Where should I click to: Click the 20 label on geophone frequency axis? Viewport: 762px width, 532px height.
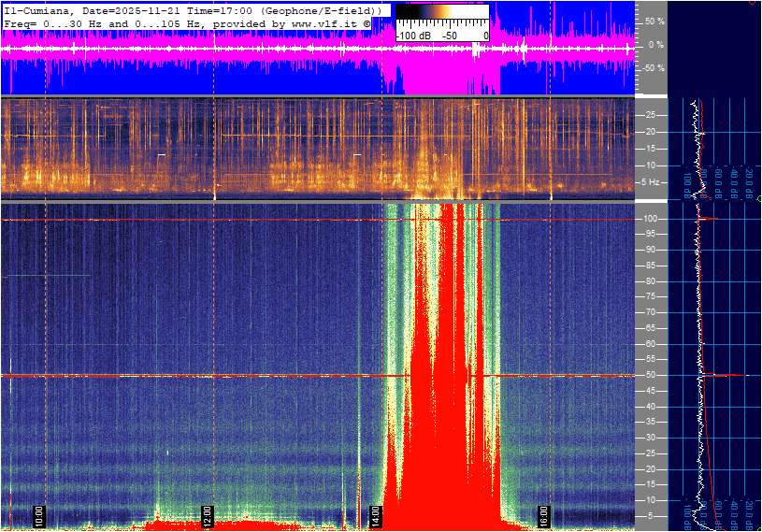pyautogui.click(x=651, y=132)
